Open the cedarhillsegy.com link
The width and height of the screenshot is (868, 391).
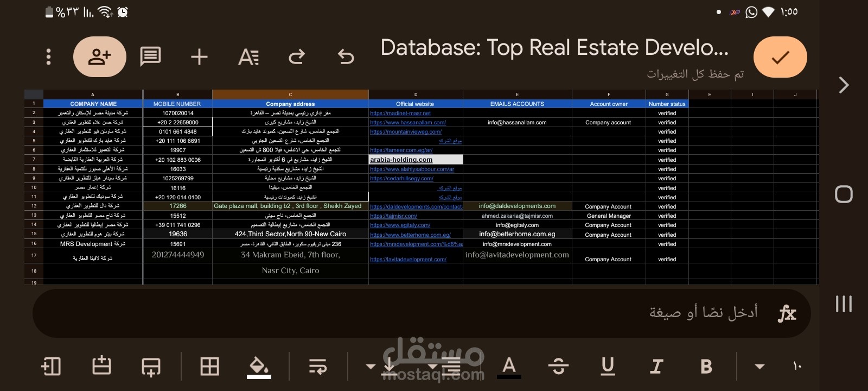401,178
